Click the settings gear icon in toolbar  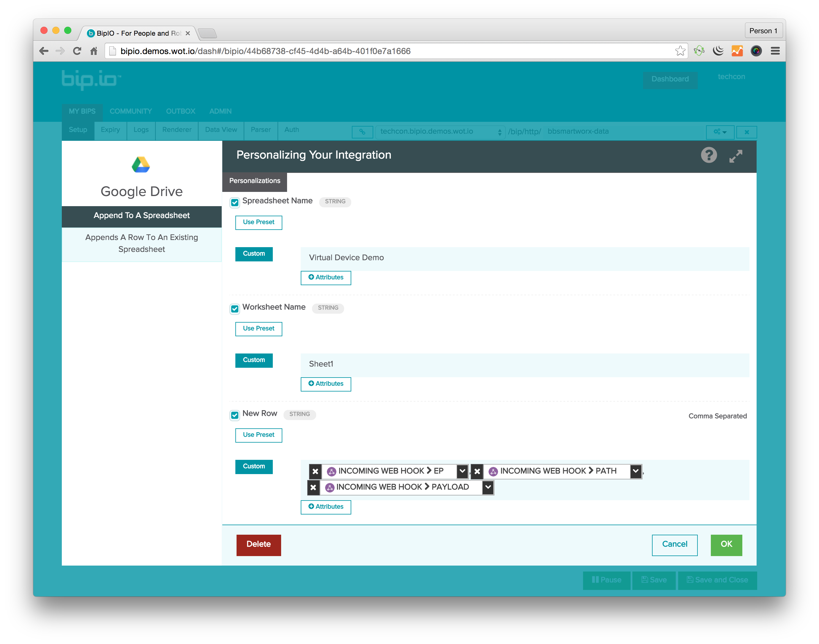click(x=718, y=131)
